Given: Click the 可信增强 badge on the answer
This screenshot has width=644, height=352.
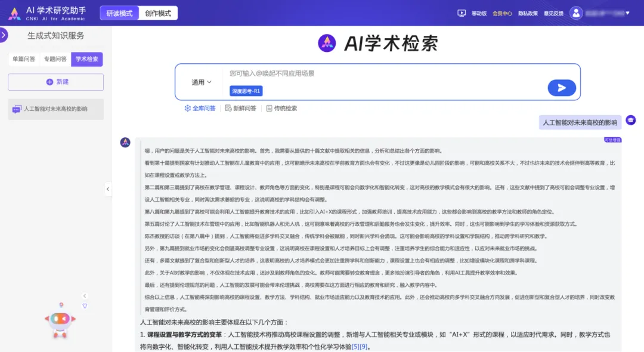Looking at the screenshot, I should (612, 140).
